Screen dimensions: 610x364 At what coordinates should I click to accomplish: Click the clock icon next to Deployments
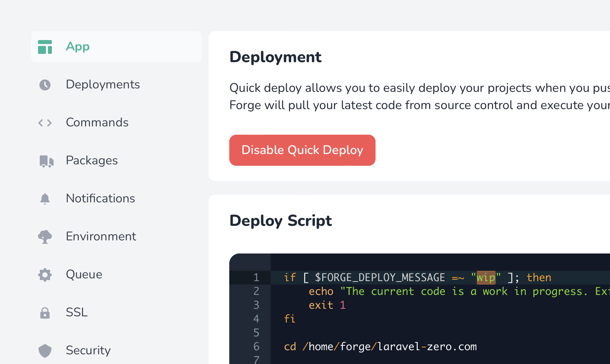click(45, 85)
